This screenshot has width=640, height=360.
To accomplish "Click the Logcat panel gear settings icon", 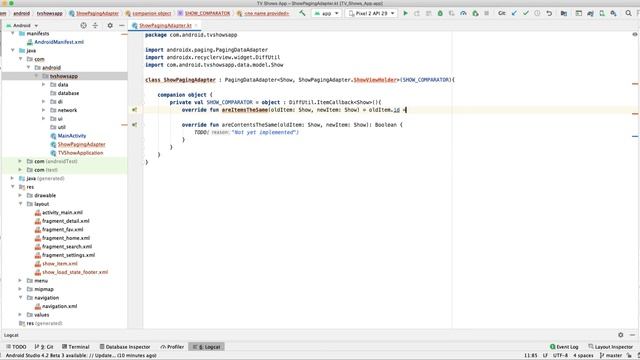I will [x=621, y=335].
